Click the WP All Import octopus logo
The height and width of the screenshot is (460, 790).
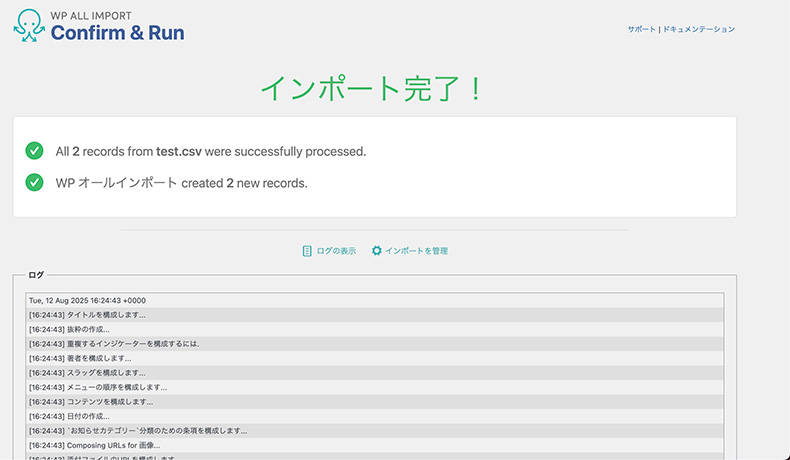click(x=29, y=25)
